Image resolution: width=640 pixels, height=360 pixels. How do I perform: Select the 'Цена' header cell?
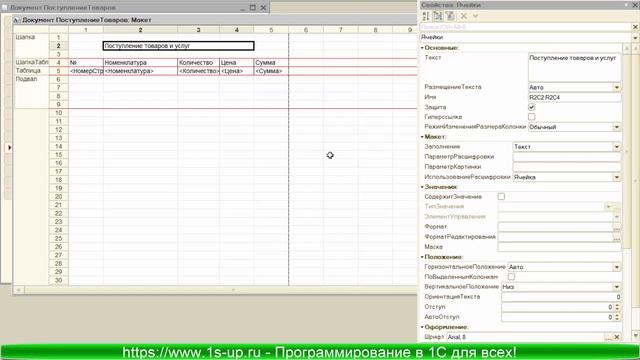[236, 62]
